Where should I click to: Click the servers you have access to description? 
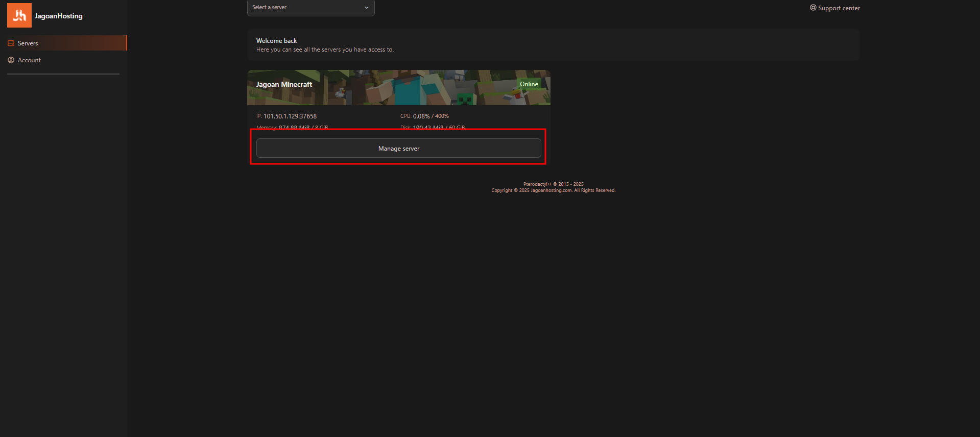(325, 50)
